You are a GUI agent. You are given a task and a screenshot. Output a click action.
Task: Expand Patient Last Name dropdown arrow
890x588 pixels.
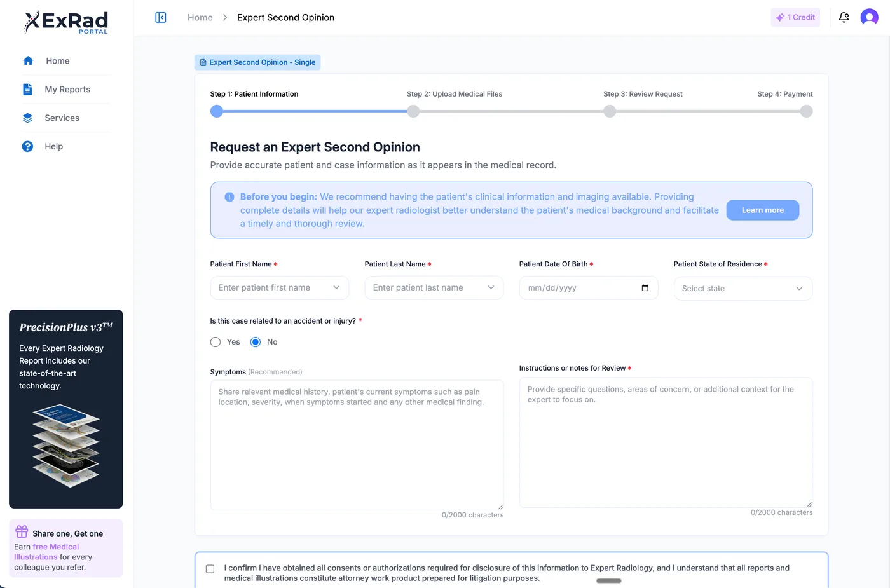pos(491,287)
